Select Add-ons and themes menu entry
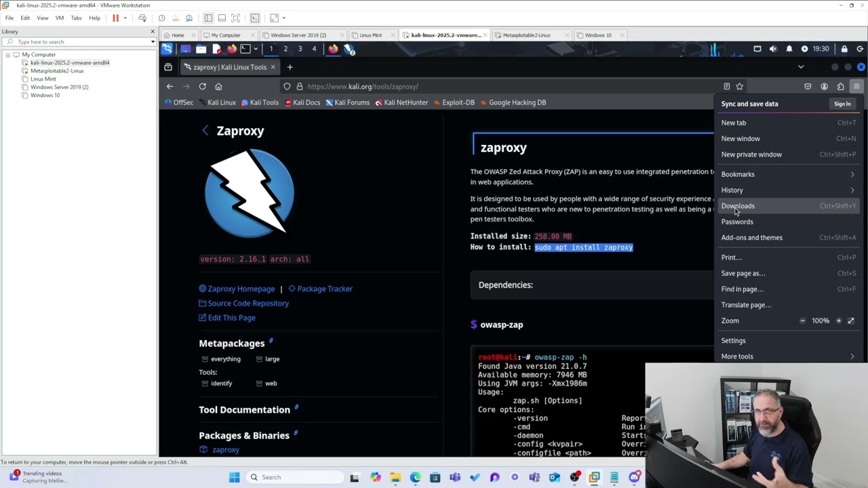The height and width of the screenshot is (488, 868). click(x=788, y=237)
